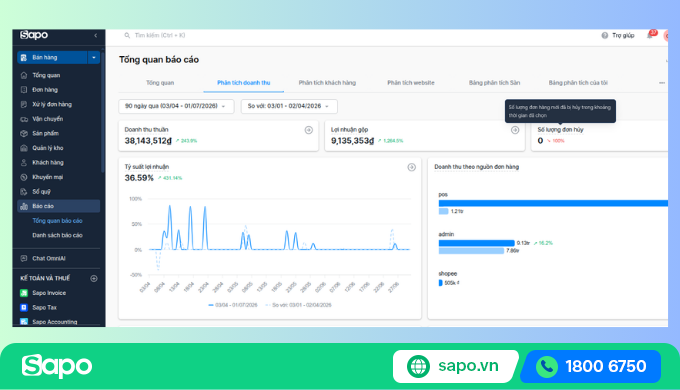Click the shopee revenue bar

click(441, 283)
